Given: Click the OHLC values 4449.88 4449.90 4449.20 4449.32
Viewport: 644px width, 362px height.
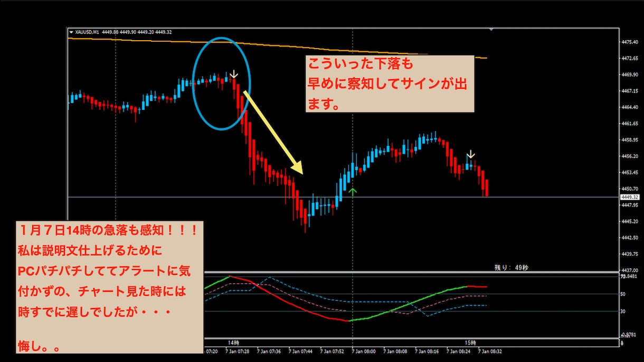Looking at the screenshot, I should click(137, 32).
